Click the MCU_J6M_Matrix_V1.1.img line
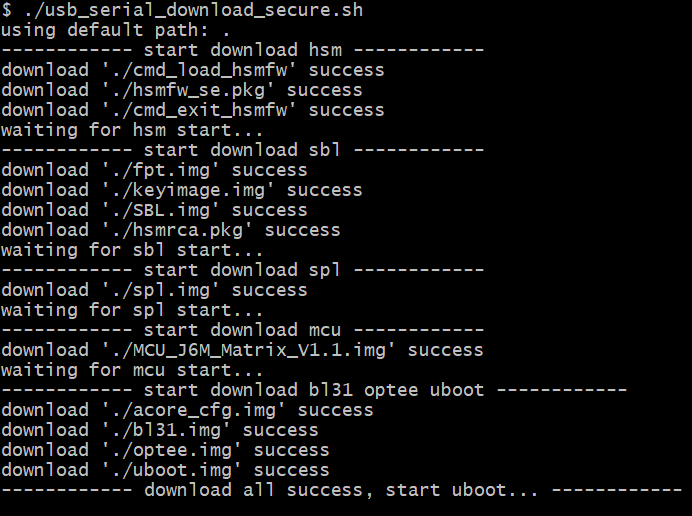692x516 pixels. [242, 350]
